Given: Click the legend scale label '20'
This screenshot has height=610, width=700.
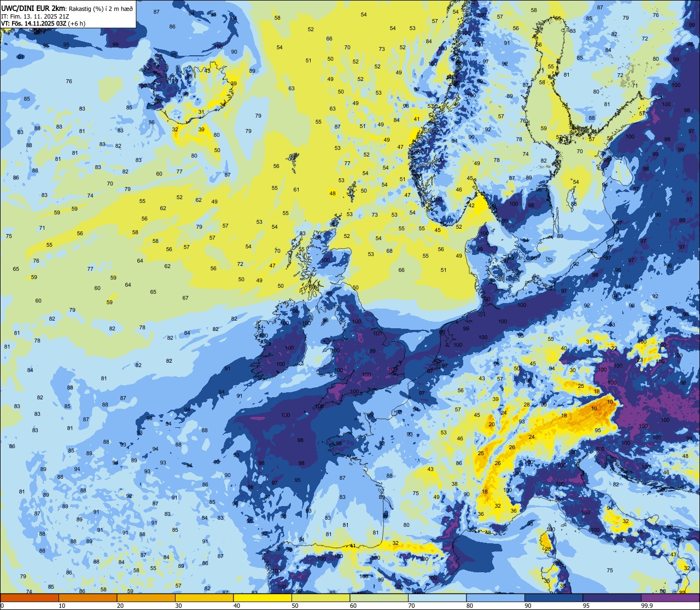Looking at the screenshot, I should point(120,606).
